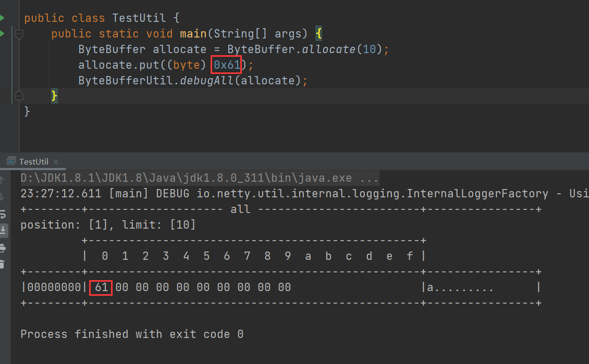Close the TestUtil run tab
This screenshot has height=364, width=589.
coord(56,162)
